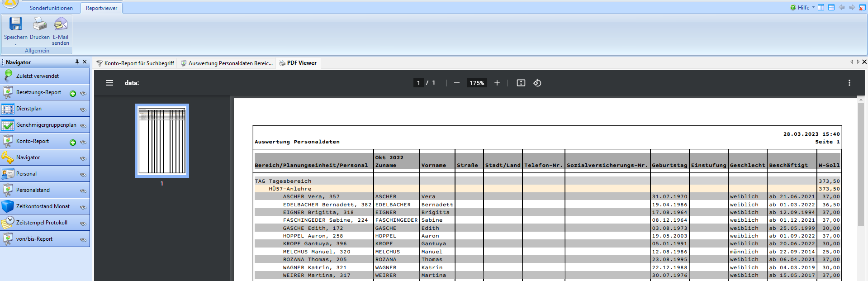Rotate the PDF page counterclockwise

(x=537, y=83)
